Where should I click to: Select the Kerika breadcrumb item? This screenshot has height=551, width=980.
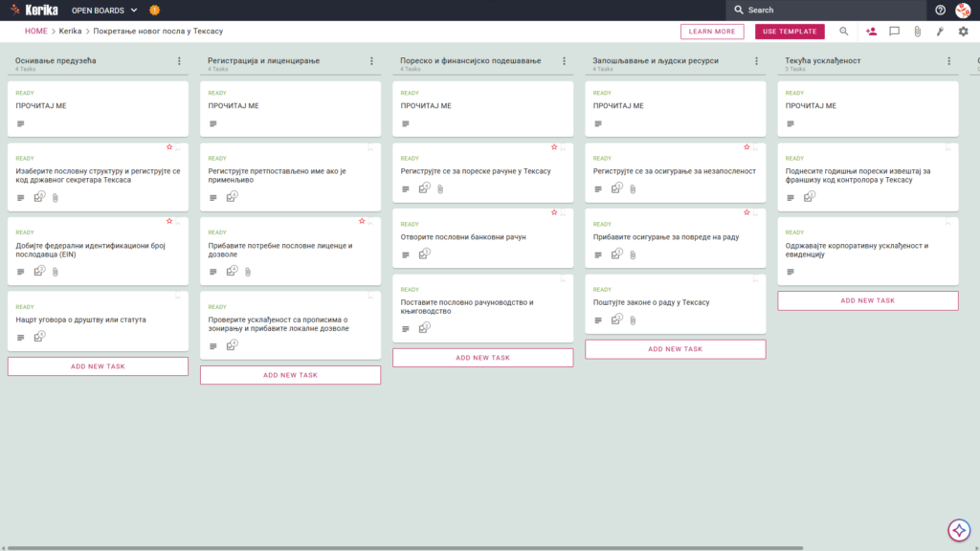tap(70, 32)
